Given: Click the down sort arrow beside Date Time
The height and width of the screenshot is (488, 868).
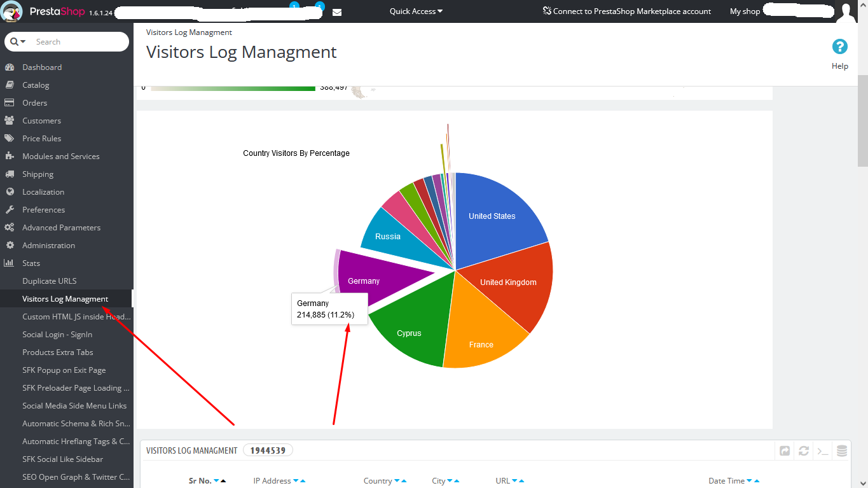Looking at the screenshot, I should [749, 481].
